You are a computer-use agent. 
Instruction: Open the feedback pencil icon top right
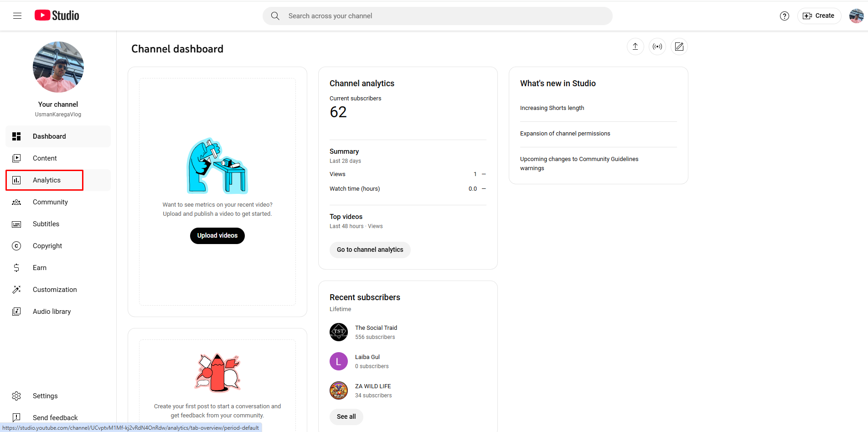point(679,46)
